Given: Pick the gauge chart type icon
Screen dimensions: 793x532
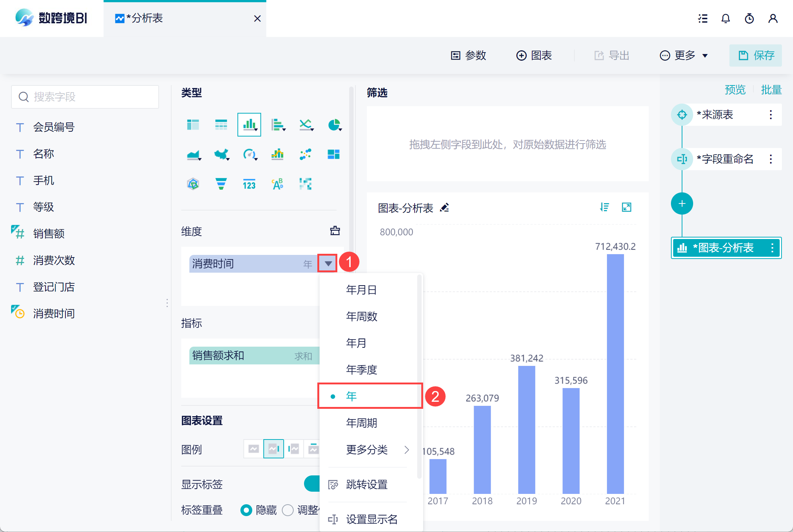Looking at the screenshot, I should tap(249, 154).
